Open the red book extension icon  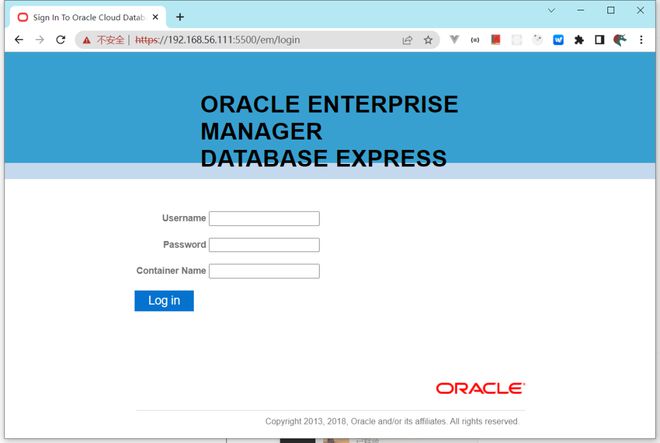(495, 40)
